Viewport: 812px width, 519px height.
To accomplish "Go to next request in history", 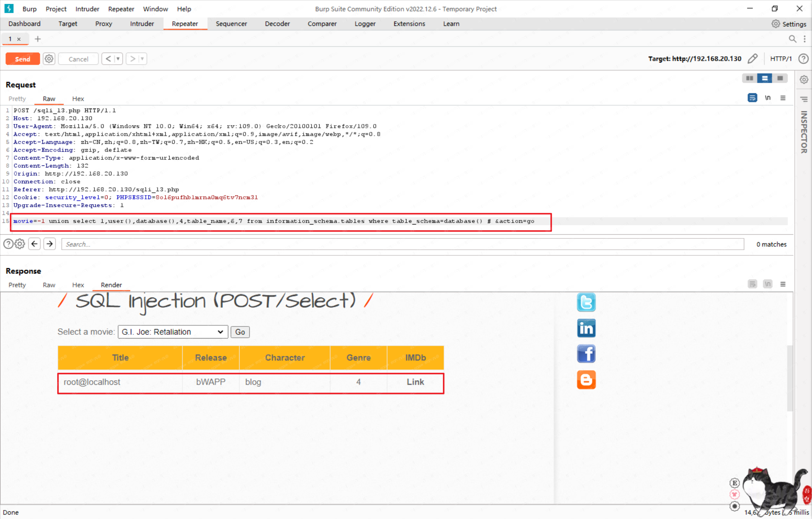I will 132,59.
